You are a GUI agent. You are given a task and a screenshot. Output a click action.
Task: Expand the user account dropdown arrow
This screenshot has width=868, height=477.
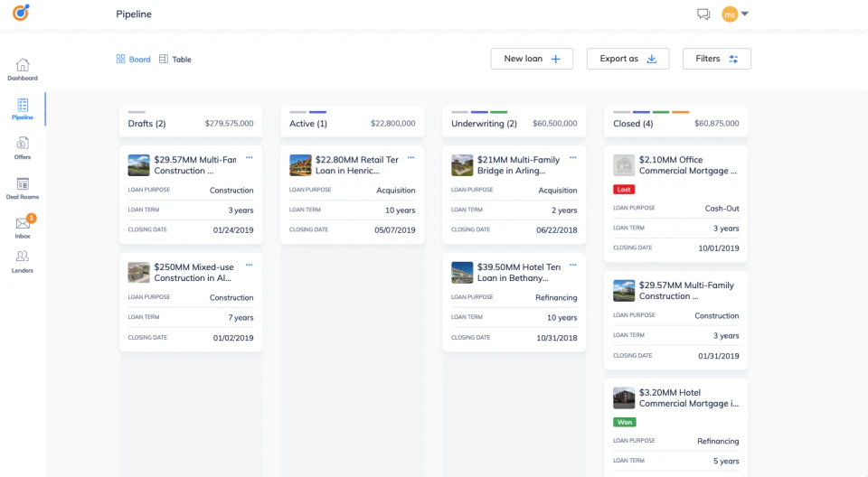click(745, 14)
